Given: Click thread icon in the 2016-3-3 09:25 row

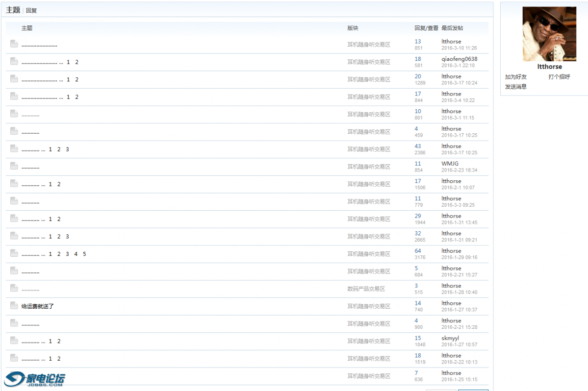Looking at the screenshot, I should pyautogui.click(x=14, y=201).
